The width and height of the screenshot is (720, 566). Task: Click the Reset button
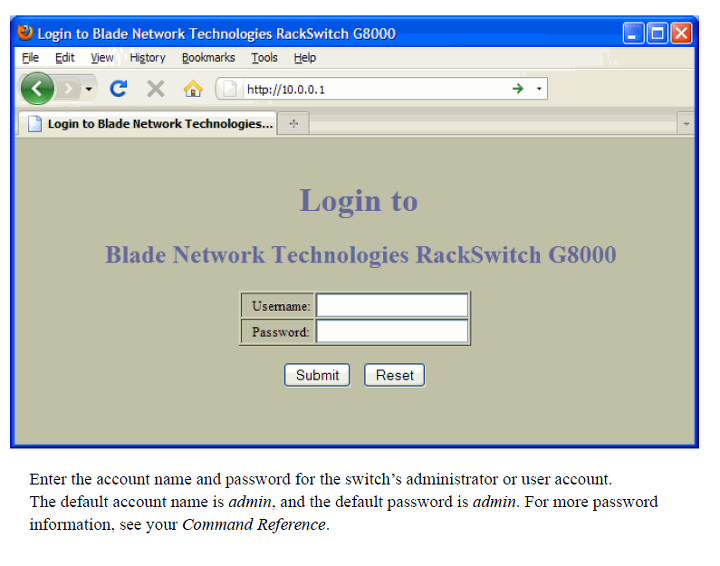pyautogui.click(x=394, y=375)
